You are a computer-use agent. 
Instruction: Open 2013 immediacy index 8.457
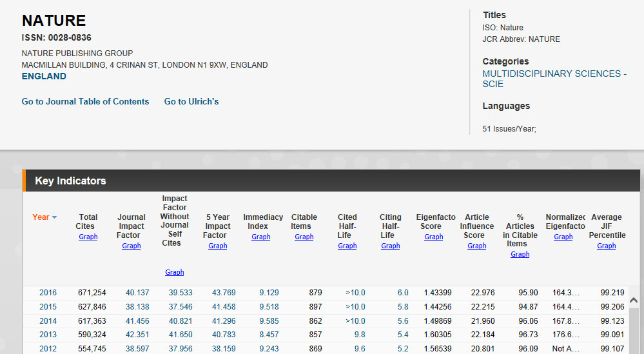point(269,335)
